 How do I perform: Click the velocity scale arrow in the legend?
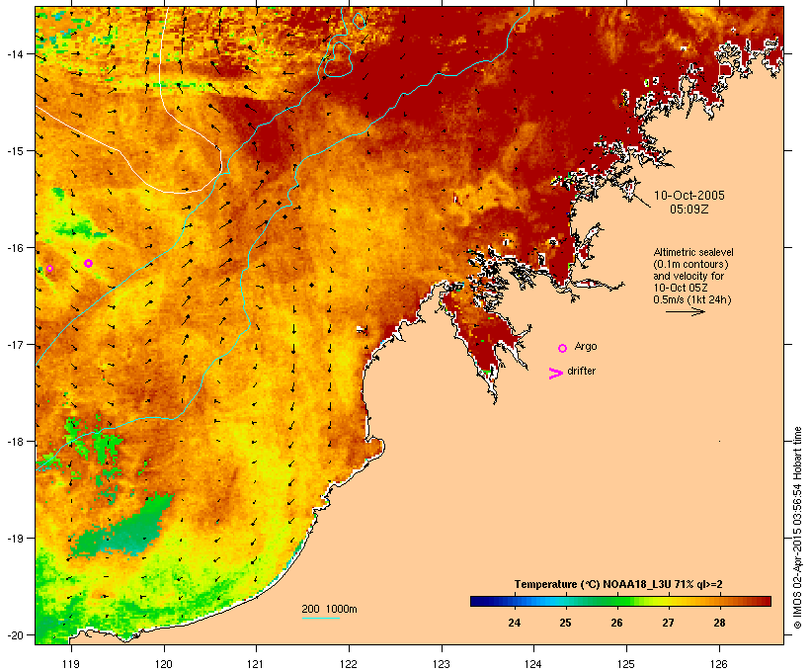(x=685, y=311)
